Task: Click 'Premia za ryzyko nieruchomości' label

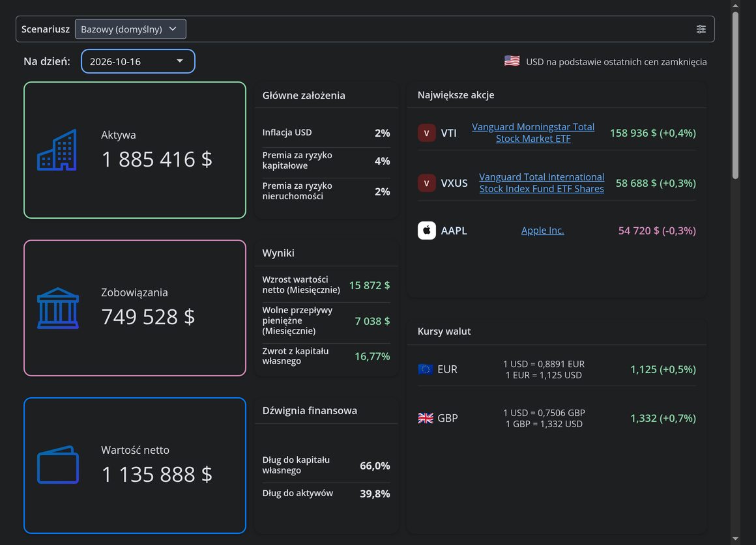Action: [297, 191]
